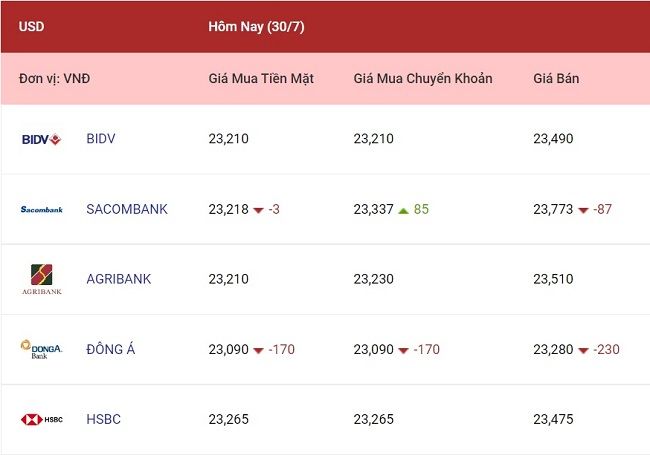The height and width of the screenshot is (455, 650).
Task: Click the Agribank logo icon
Action: point(41,279)
